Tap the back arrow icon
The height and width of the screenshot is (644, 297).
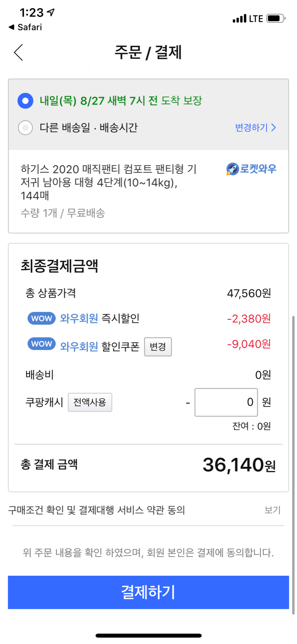tap(19, 52)
